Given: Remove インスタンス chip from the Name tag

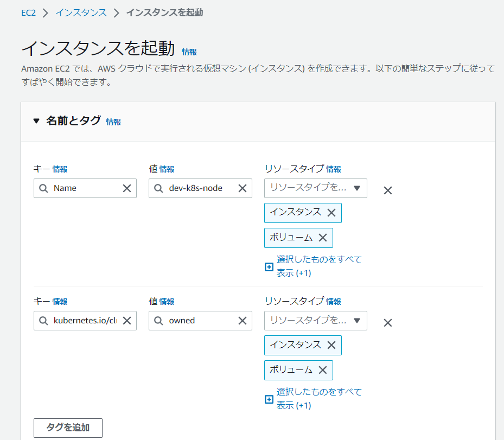Looking at the screenshot, I should click(x=331, y=213).
